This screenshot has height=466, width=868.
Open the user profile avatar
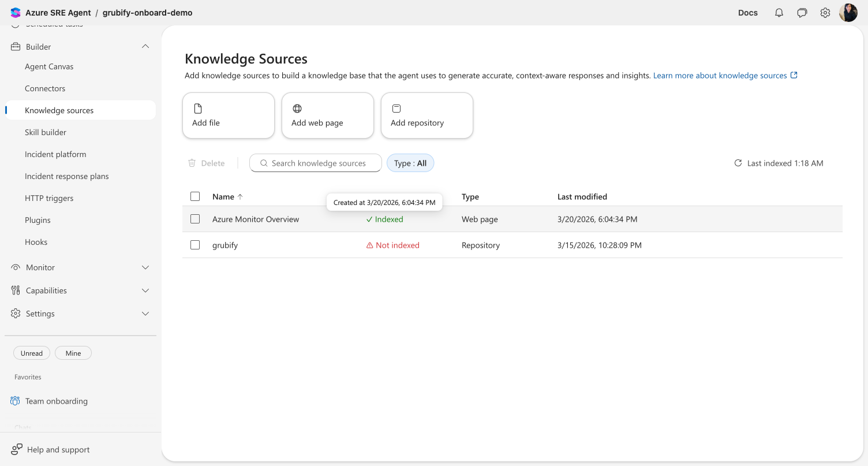pos(848,13)
